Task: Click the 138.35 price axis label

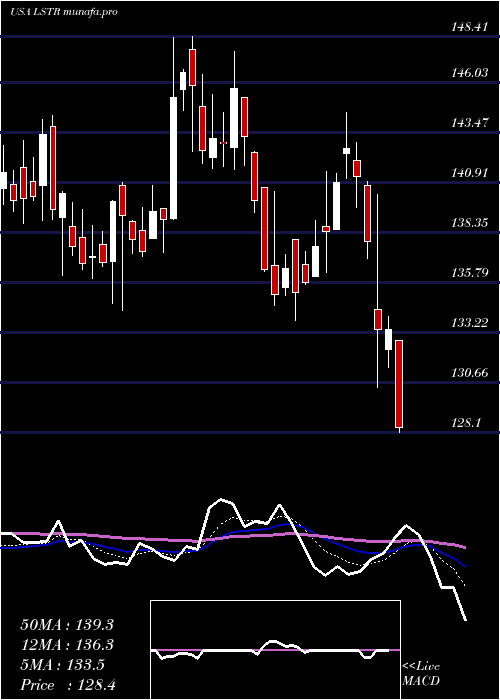Action: click(469, 223)
